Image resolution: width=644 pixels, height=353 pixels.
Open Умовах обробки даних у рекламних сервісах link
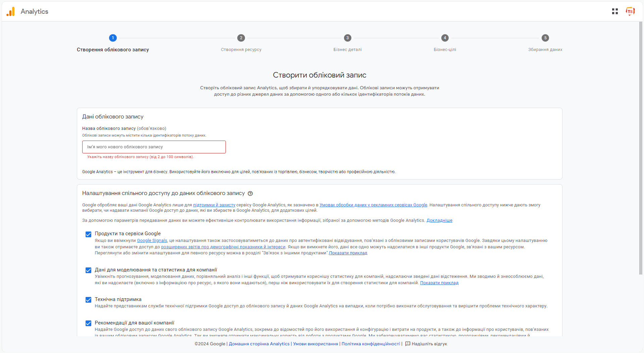point(373,205)
